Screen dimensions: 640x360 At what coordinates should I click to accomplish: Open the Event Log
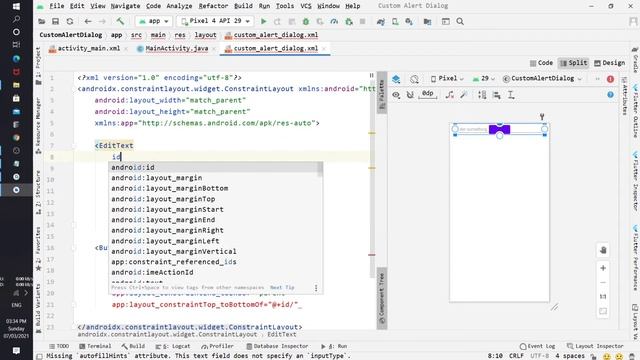tap(537, 346)
